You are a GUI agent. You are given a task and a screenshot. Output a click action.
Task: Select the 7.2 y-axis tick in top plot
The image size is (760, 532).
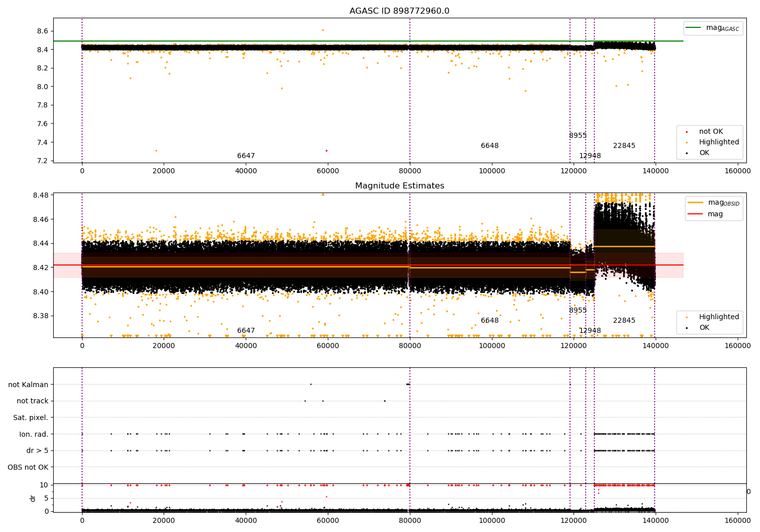[x=43, y=161]
